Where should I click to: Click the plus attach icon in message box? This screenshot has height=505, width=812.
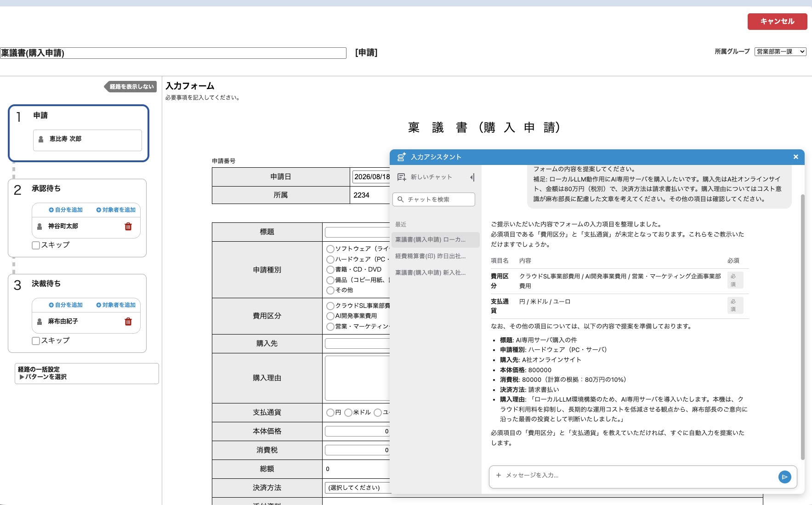click(x=498, y=475)
